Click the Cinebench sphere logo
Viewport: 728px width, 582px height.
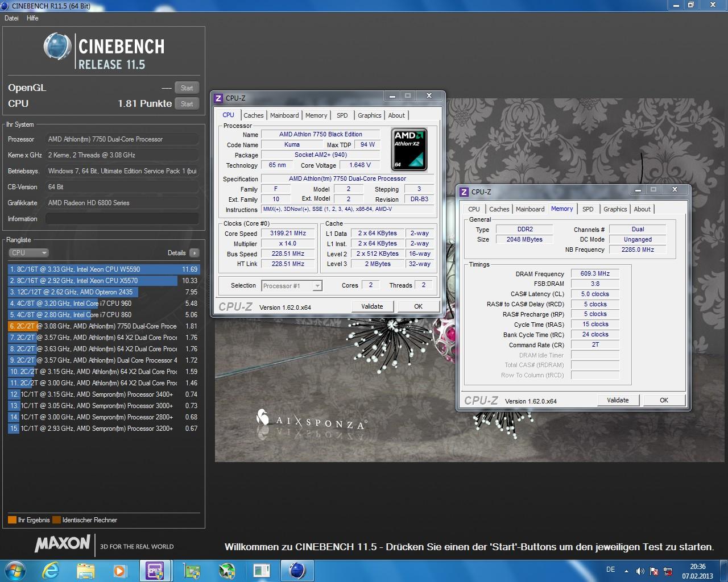pyautogui.click(x=57, y=46)
